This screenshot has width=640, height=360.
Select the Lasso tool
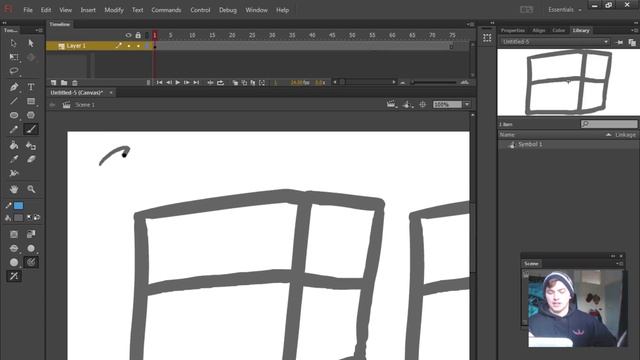click(x=13, y=71)
